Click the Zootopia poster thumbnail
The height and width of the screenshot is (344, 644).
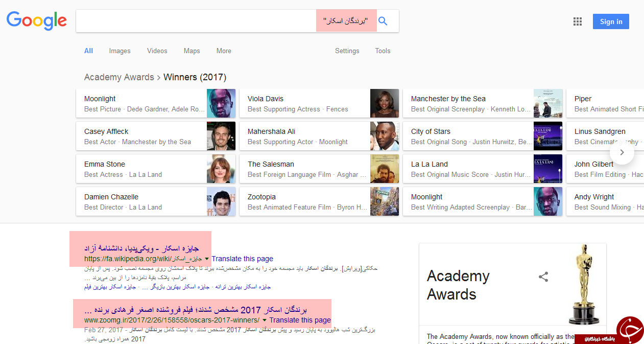[x=385, y=201]
